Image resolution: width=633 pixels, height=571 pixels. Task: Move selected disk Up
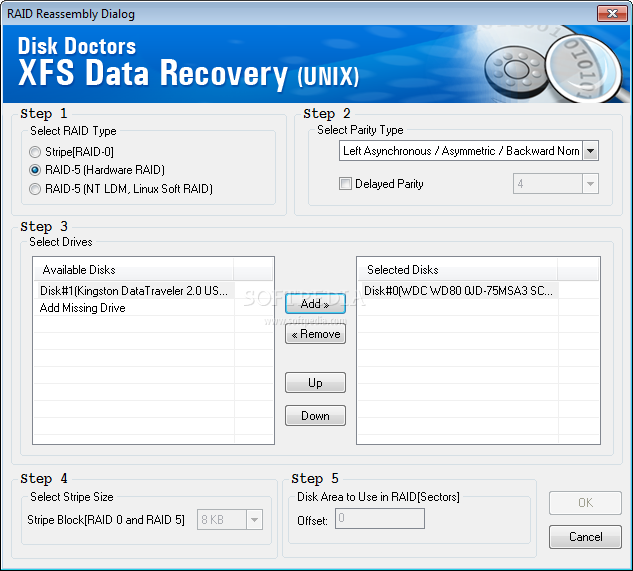[x=315, y=382]
